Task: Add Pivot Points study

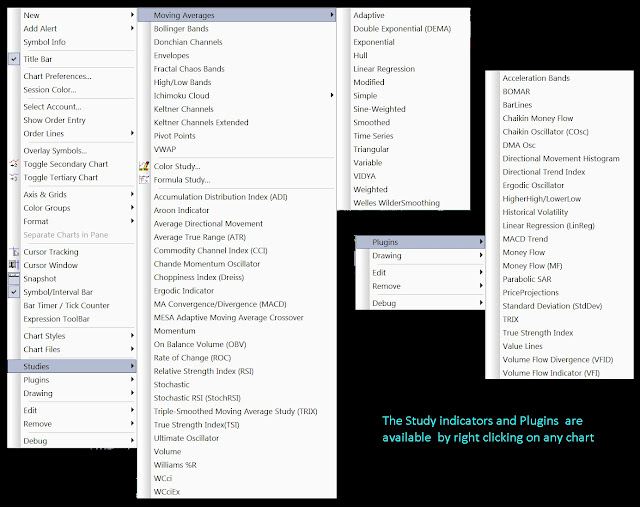Action: (x=174, y=136)
